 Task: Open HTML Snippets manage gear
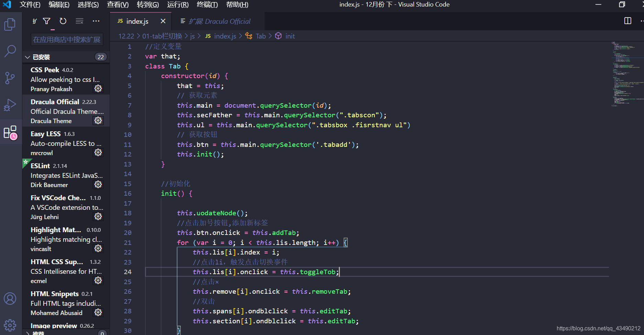tap(98, 313)
